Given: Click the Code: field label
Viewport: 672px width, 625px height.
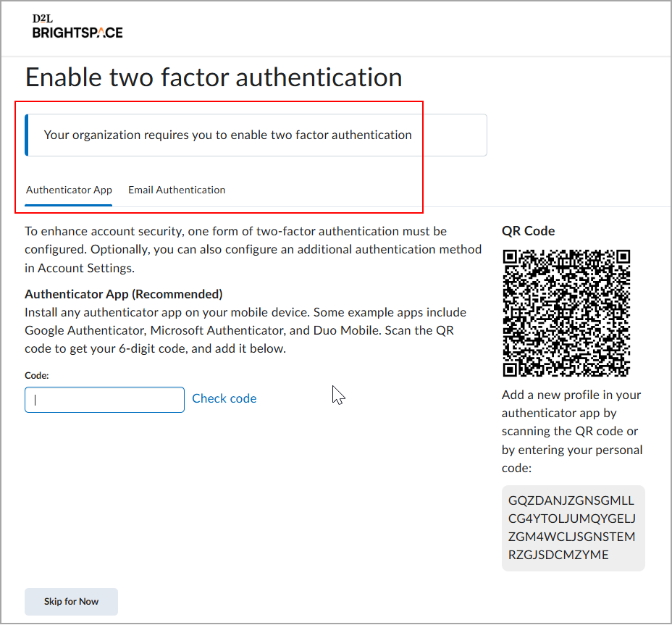Looking at the screenshot, I should point(37,376).
